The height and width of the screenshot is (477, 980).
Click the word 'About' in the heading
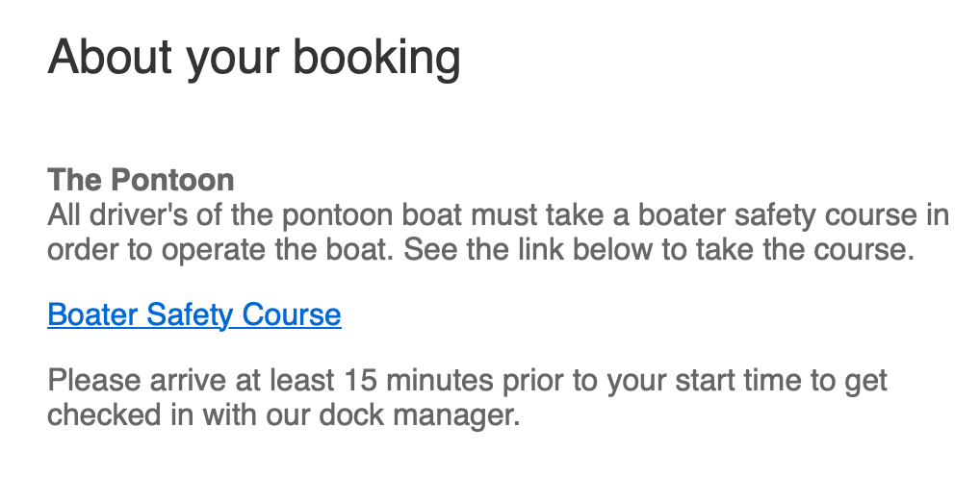tap(110, 57)
